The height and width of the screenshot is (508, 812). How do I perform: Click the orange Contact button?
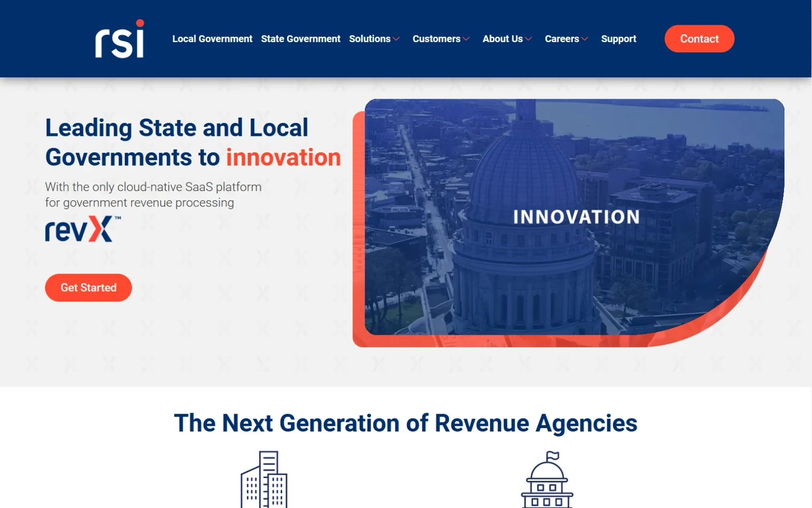pos(699,39)
